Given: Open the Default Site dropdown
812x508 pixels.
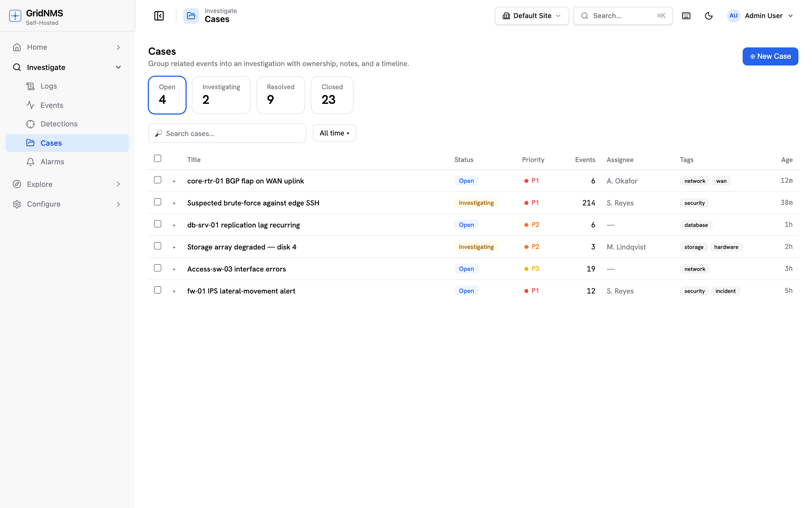Looking at the screenshot, I should 532,16.
